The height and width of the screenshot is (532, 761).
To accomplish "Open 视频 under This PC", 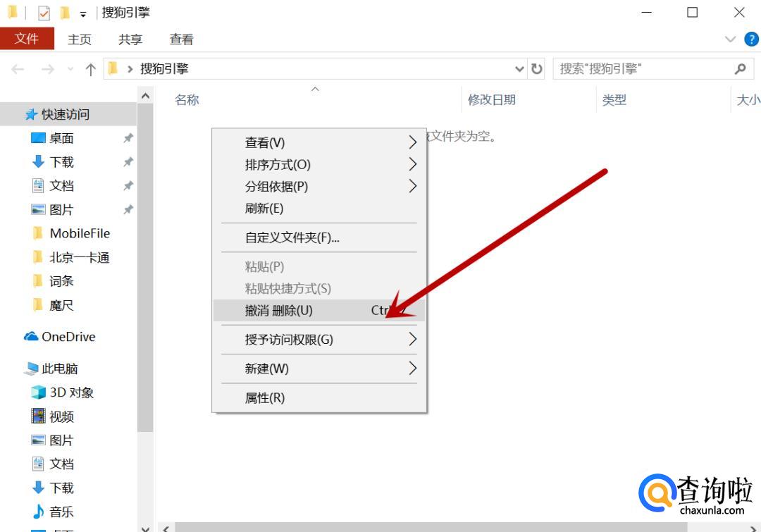I will [x=61, y=416].
